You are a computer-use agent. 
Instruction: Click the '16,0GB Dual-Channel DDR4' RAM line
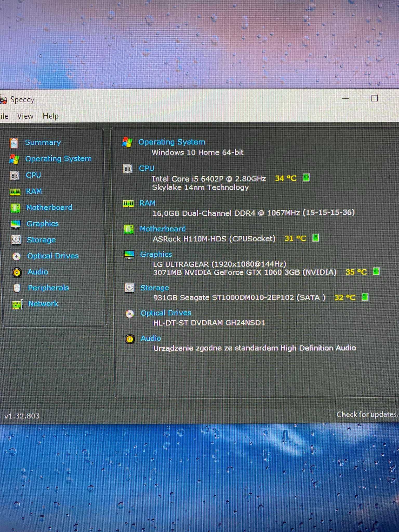coord(254,213)
